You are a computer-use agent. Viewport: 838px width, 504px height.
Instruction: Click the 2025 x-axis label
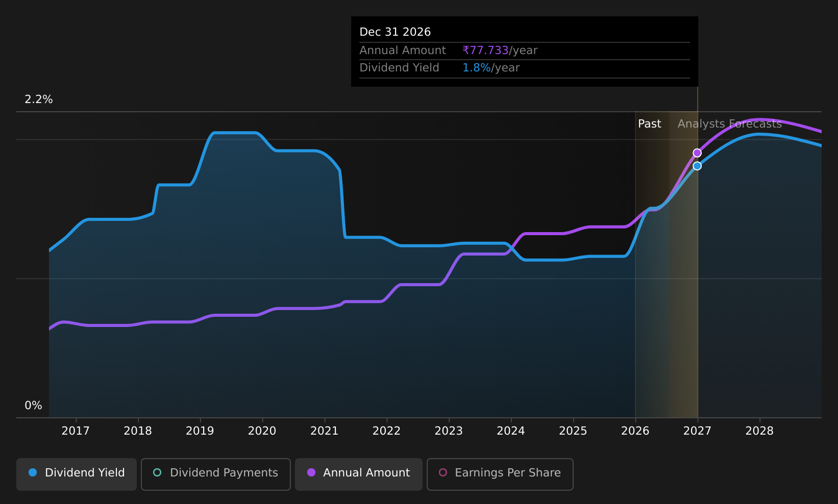[x=573, y=431]
